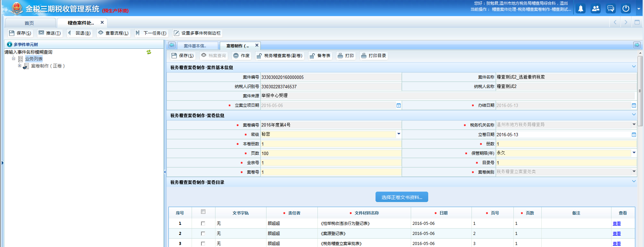The width and height of the screenshot is (644, 247).
Task: Click the far-left edge expand arrow
Action: (x=2, y=163)
